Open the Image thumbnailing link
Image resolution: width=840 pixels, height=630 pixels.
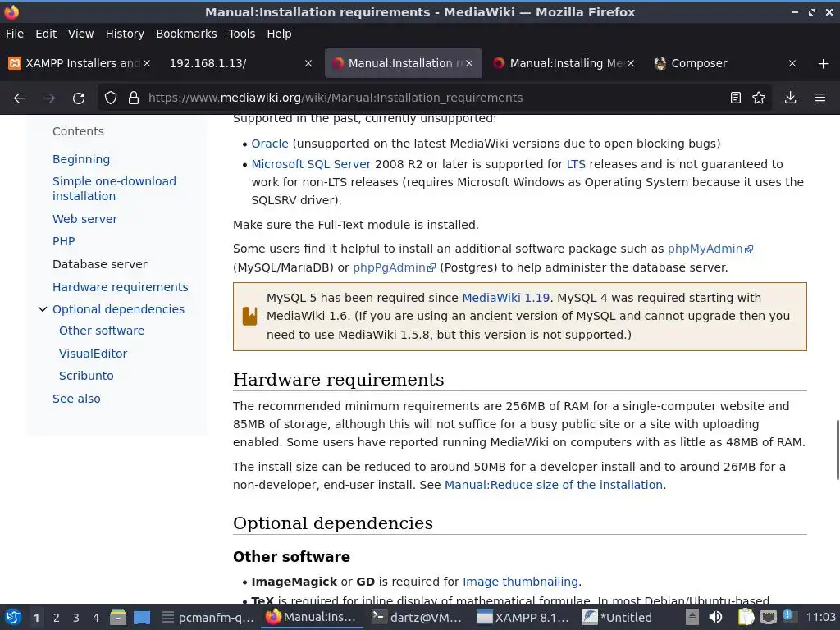520,582
